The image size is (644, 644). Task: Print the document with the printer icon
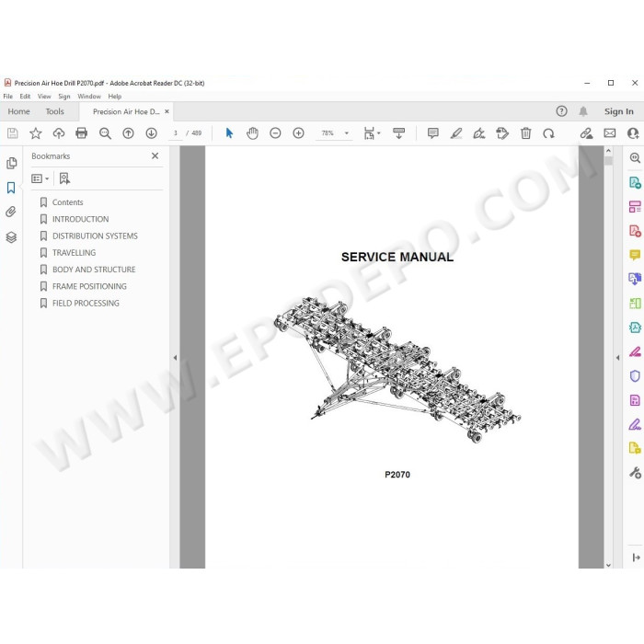pyautogui.click(x=81, y=133)
